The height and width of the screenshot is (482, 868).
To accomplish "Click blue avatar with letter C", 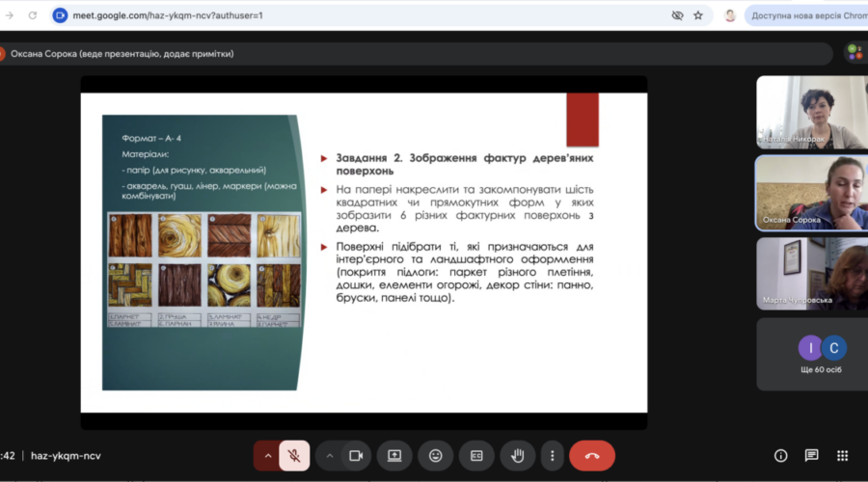I will tap(833, 348).
